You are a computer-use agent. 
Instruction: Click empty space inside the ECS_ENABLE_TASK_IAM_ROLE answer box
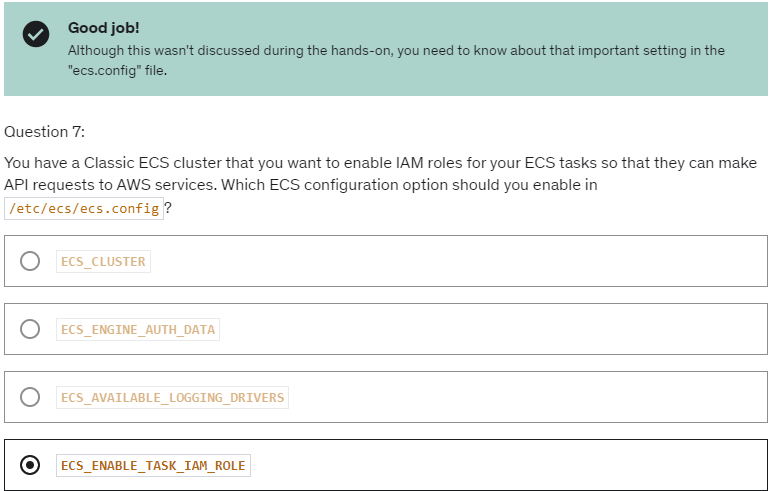point(506,465)
